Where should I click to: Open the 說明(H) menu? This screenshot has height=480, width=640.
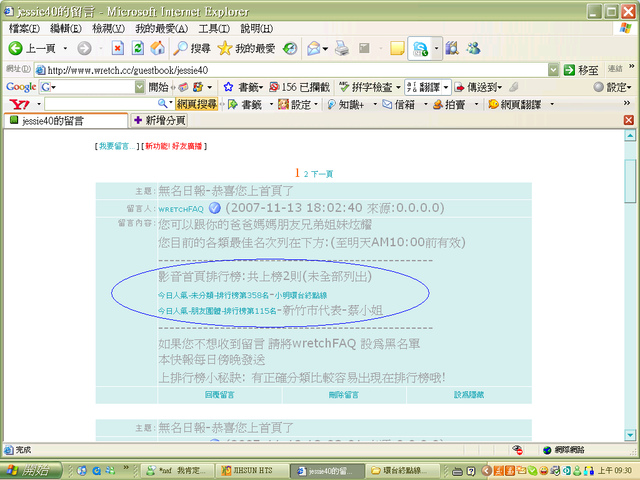pyautogui.click(x=257, y=29)
